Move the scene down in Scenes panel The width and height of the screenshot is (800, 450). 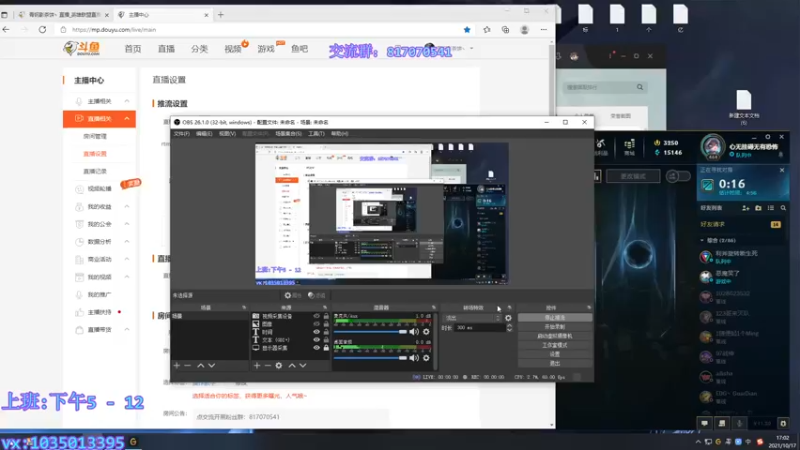211,365
